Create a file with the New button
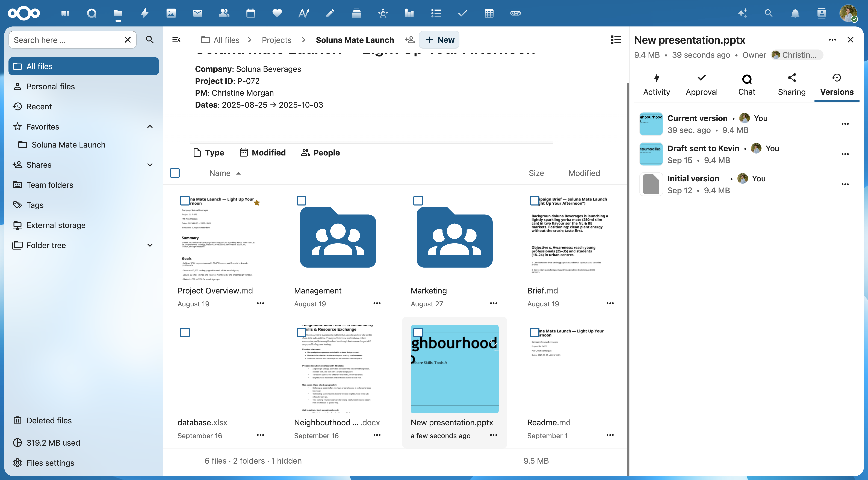This screenshot has height=480, width=868. click(x=439, y=39)
